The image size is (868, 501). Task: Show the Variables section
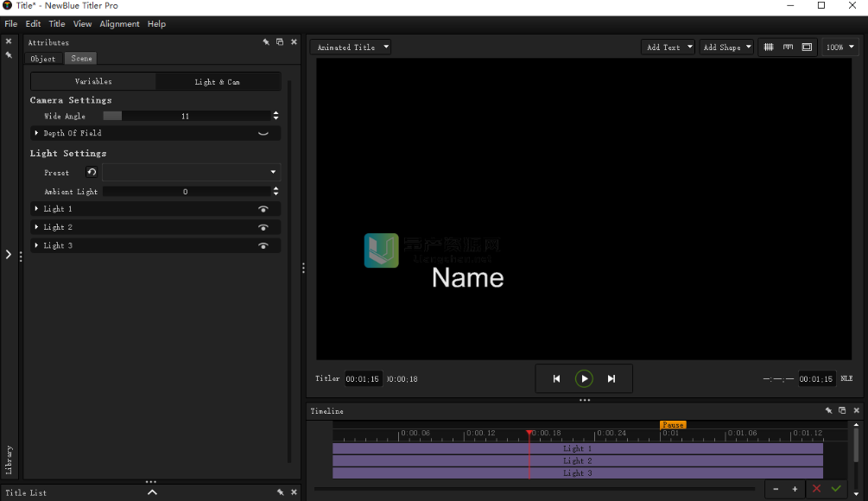pos(93,81)
